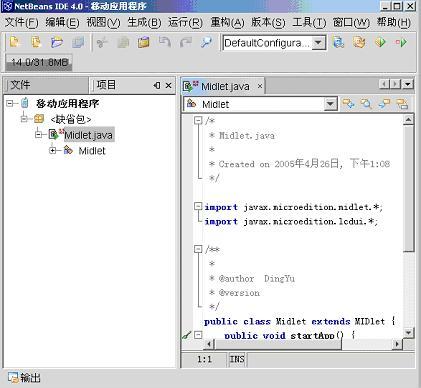Open the 输出 output window button
This screenshot has height=388, width=421.
(x=24, y=378)
